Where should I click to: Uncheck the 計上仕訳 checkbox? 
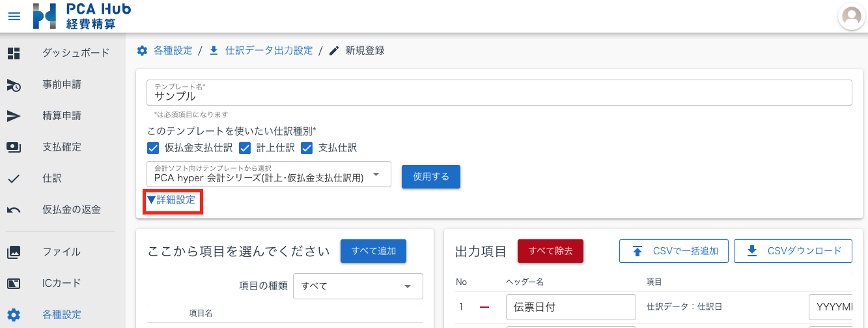click(245, 148)
